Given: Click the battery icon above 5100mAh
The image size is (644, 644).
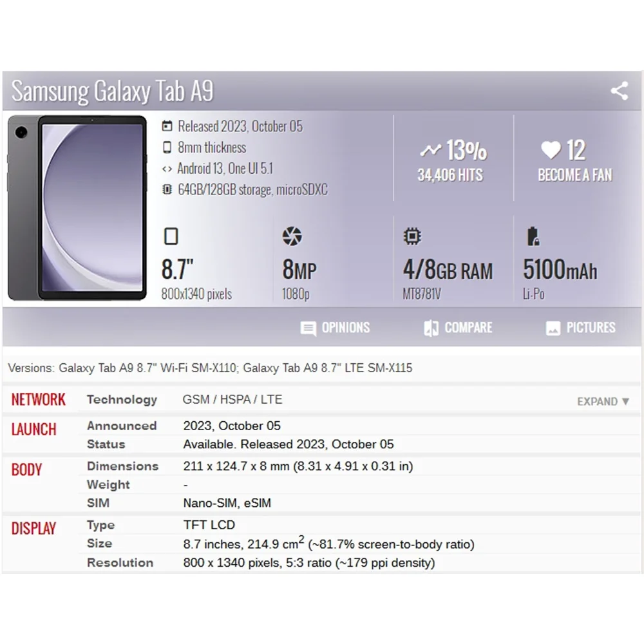Looking at the screenshot, I should point(533,236).
